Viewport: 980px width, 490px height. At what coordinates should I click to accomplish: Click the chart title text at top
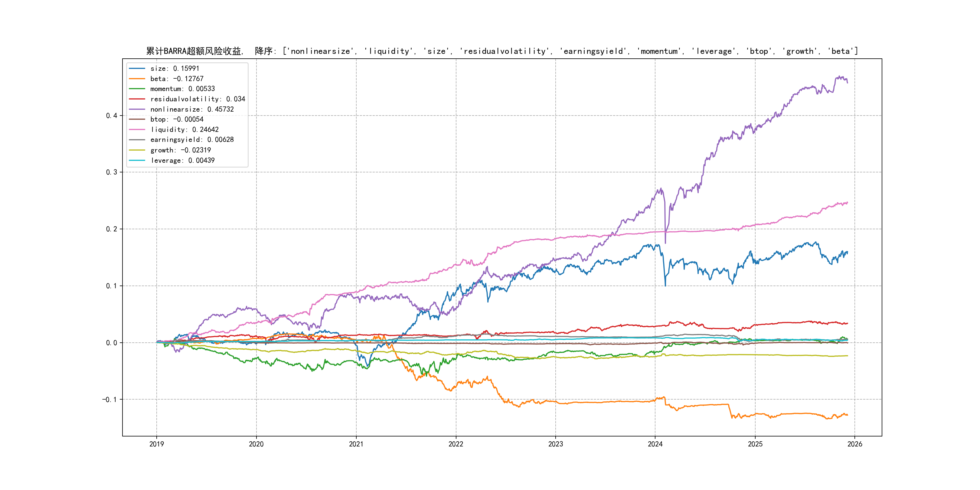click(502, 51)
